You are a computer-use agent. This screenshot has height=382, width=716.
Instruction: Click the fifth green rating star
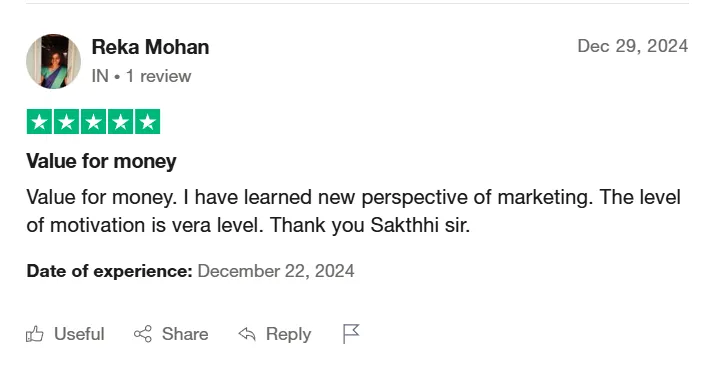click(x=147, y=122)
